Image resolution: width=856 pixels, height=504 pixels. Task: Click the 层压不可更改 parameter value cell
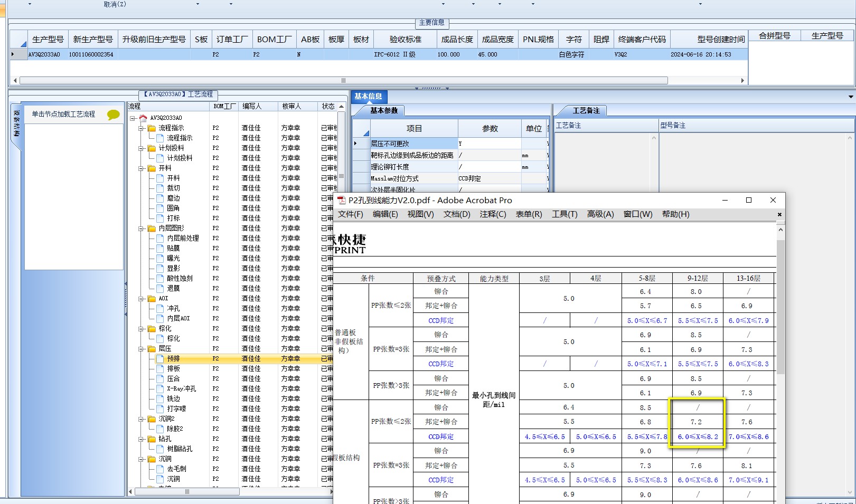click(x=490, y=144)
